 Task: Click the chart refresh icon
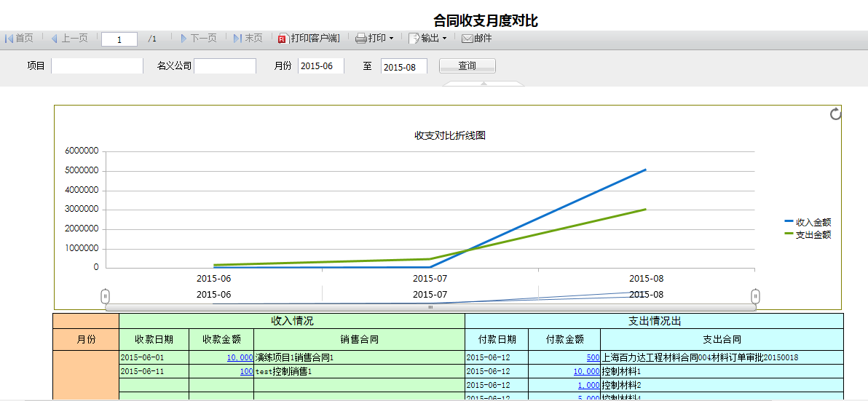(836, 114)
